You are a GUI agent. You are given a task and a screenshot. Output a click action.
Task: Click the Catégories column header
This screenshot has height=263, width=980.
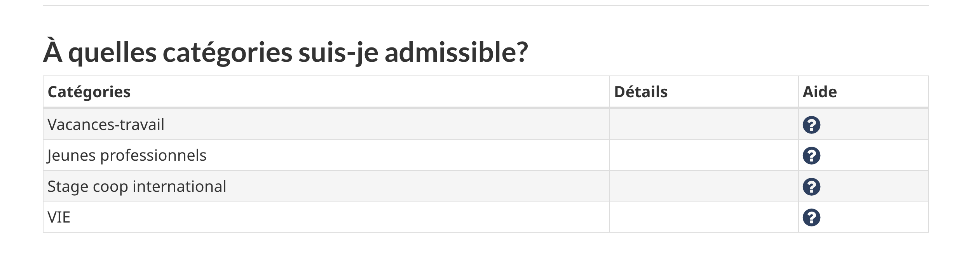[x=89, y=92]
